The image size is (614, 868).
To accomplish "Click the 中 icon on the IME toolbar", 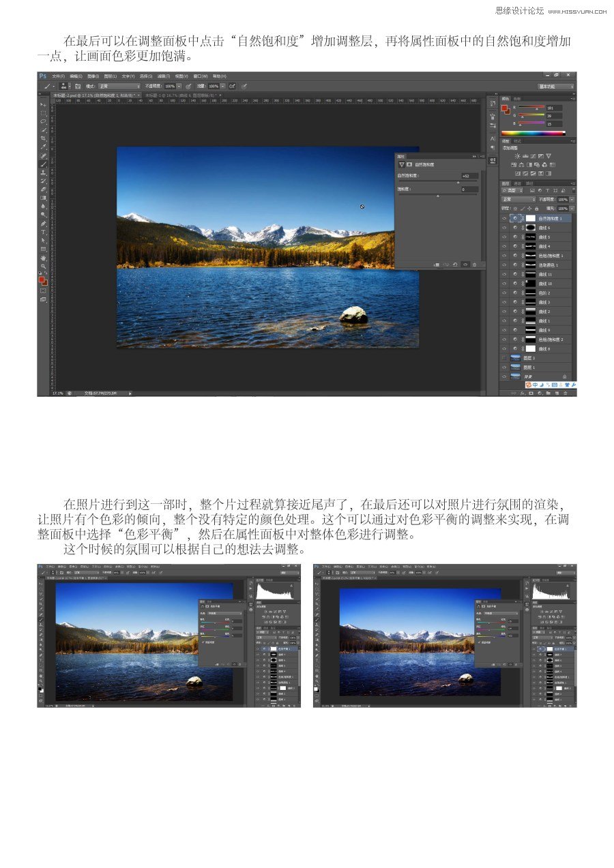I will pos(535,385).
